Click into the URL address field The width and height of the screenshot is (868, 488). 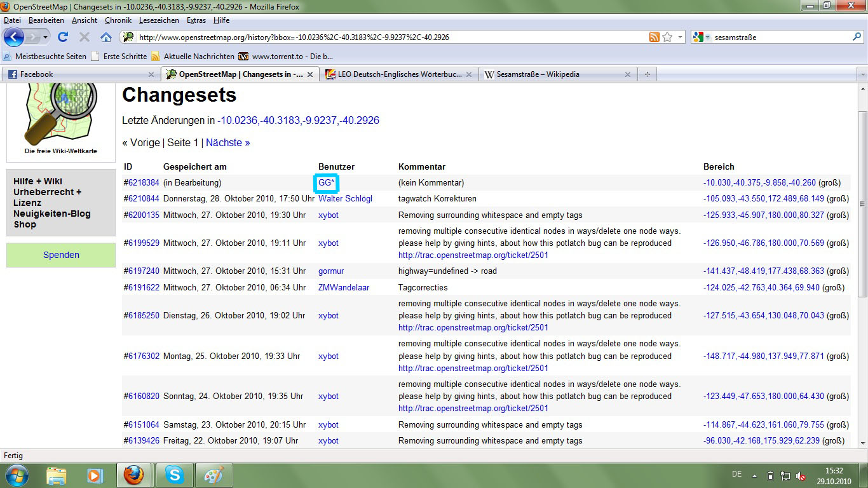(381, 37)
